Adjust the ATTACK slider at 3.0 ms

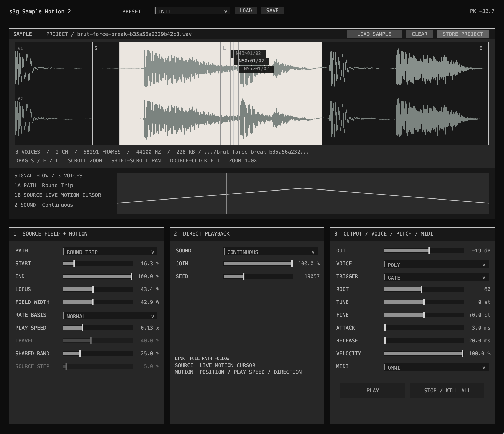click(424, 328)
